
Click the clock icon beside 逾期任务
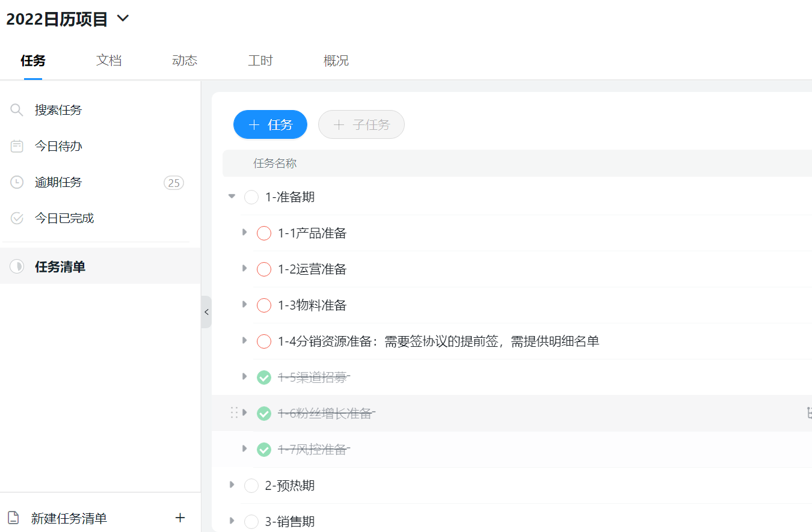tap(17, 182)
